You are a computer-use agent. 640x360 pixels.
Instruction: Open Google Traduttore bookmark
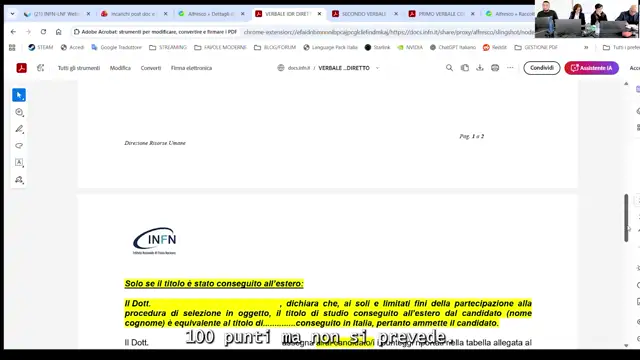[x=116, y=47]
